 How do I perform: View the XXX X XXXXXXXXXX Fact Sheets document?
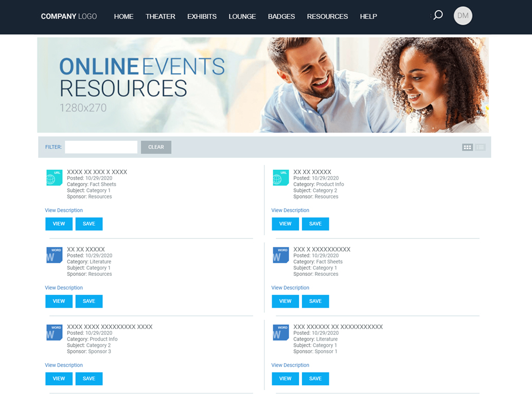point(286,301)
